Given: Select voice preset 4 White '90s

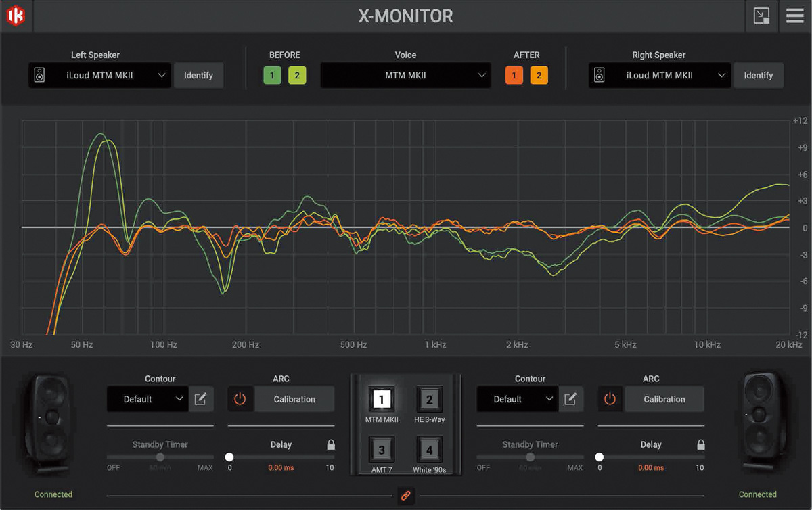Looking at the screenshot, I should 429,450.
